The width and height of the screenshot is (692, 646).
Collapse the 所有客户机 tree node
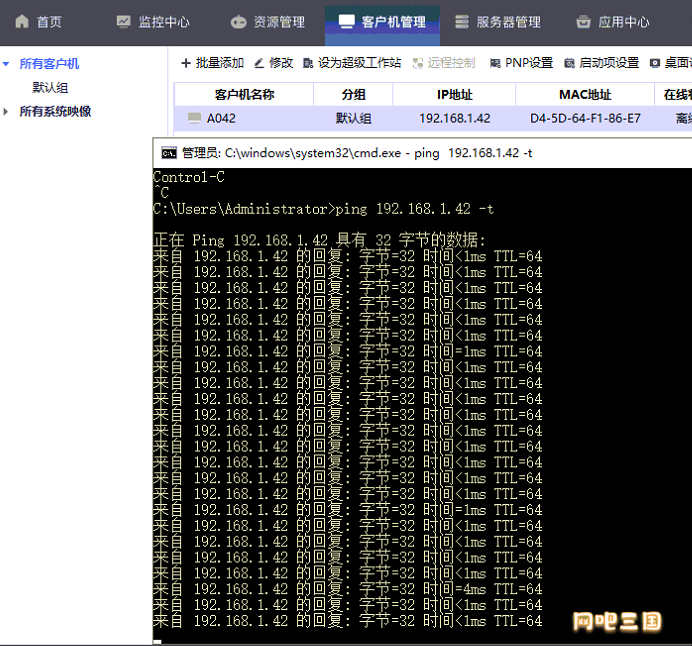6,64
